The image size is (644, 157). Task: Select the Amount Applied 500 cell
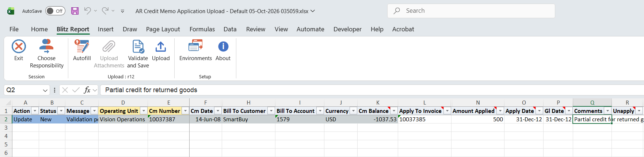click(x=478, y=119)
